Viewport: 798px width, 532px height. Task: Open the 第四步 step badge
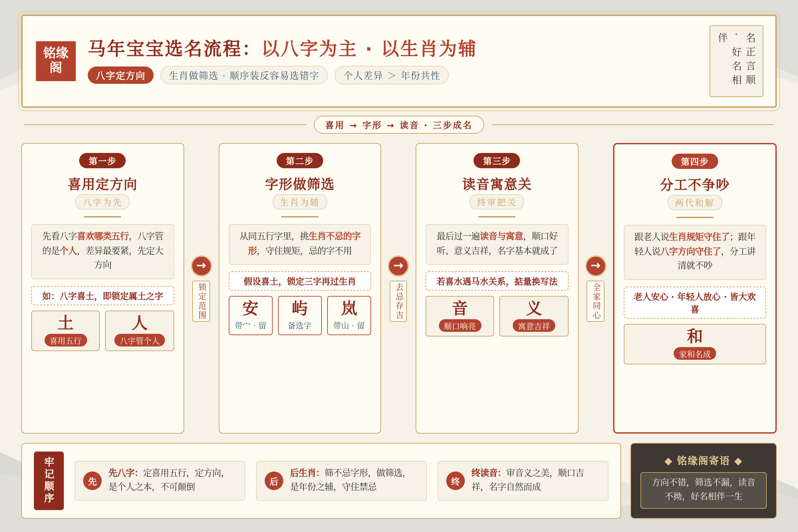tap(695, 161)
